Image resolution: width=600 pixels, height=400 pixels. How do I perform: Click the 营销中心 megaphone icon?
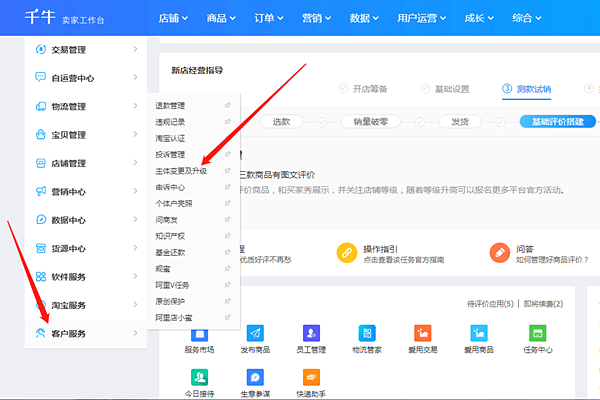click(41, 191)
